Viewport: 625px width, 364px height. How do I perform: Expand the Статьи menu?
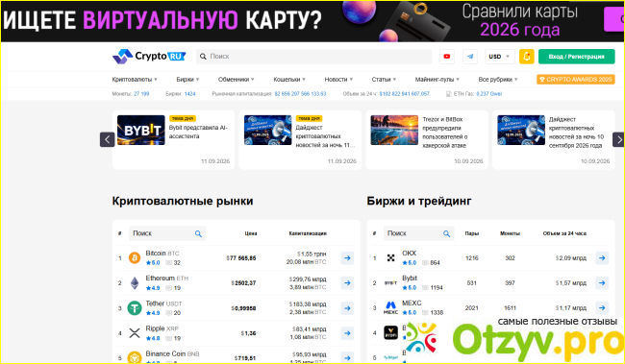(x=384, y=80)
